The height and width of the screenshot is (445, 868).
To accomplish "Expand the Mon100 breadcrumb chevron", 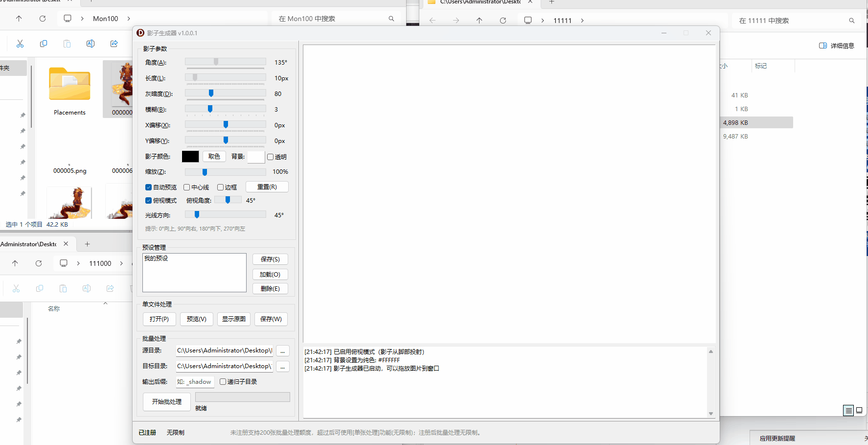I will 128,18.
